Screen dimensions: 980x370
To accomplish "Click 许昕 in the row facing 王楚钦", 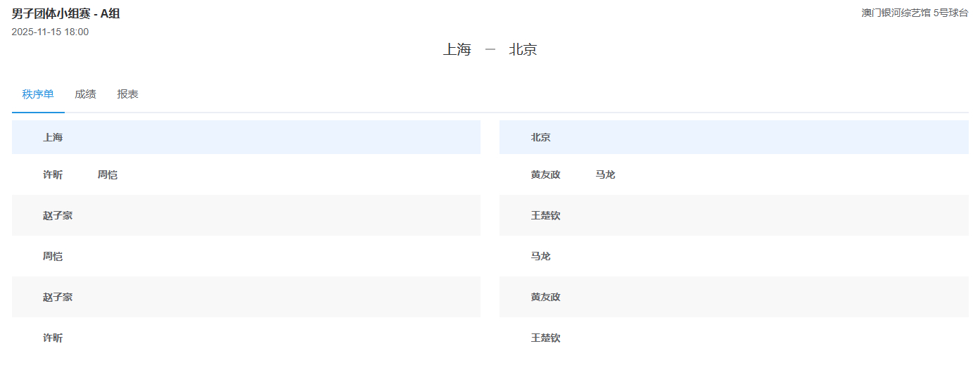I will click(53, 338).
